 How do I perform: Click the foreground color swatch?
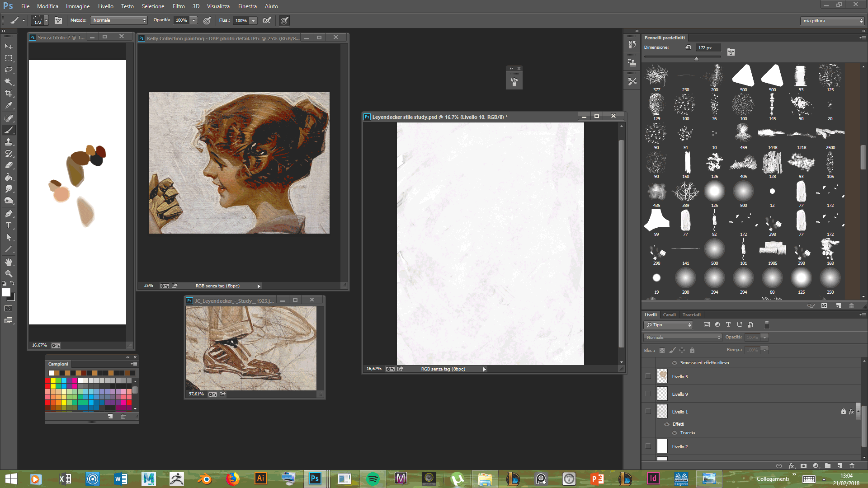[x=6, y=293]
